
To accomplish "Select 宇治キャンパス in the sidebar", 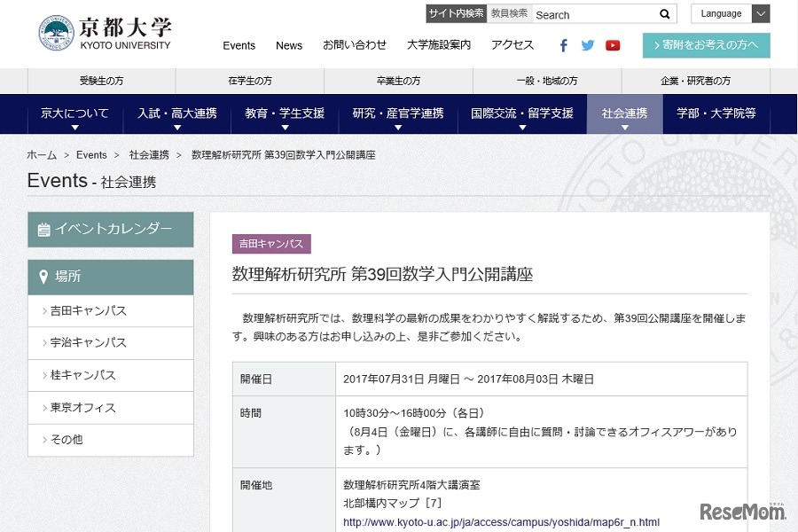I will coord(89,343).
